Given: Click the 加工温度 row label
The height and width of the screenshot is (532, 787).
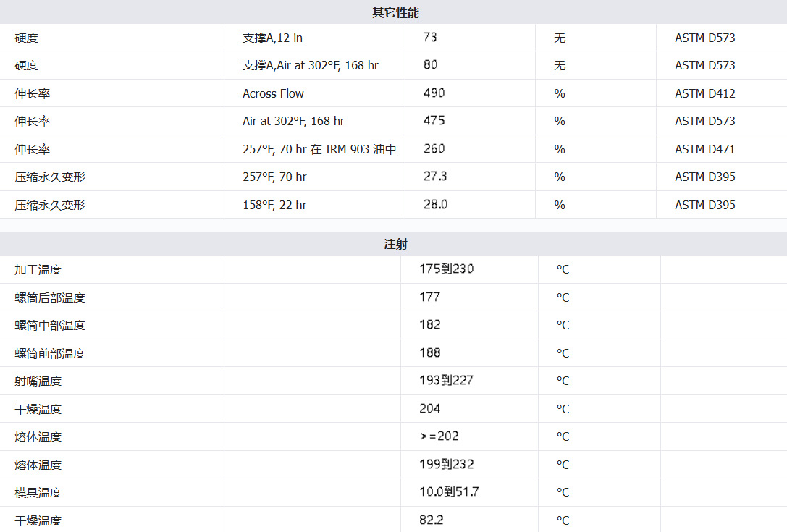Looking at the screenshot, I should (x=38, y=270).
